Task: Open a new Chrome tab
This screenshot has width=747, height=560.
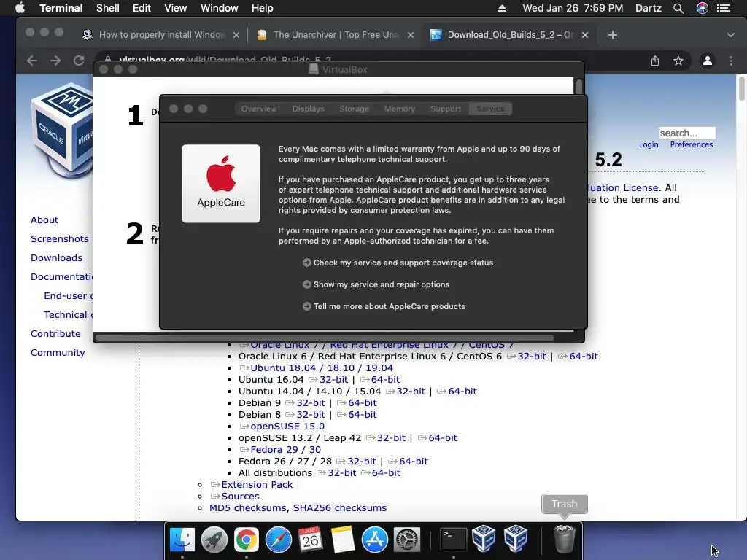Action: 613,35
